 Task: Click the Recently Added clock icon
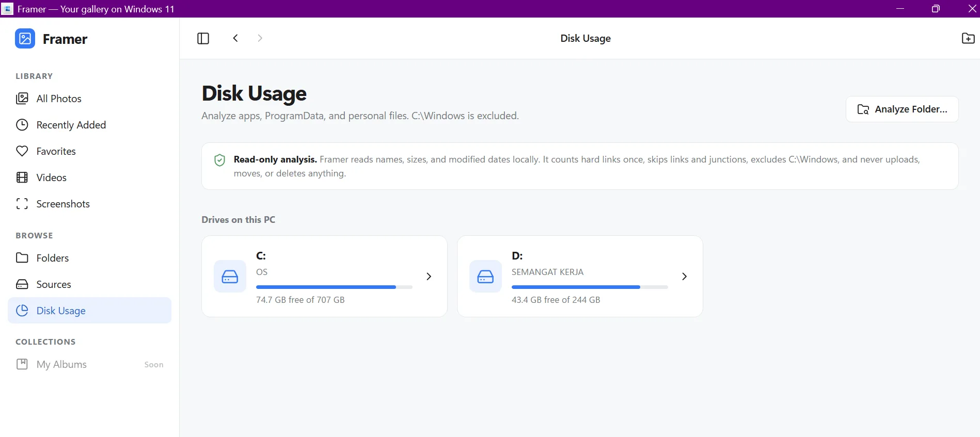click(22, 125)
